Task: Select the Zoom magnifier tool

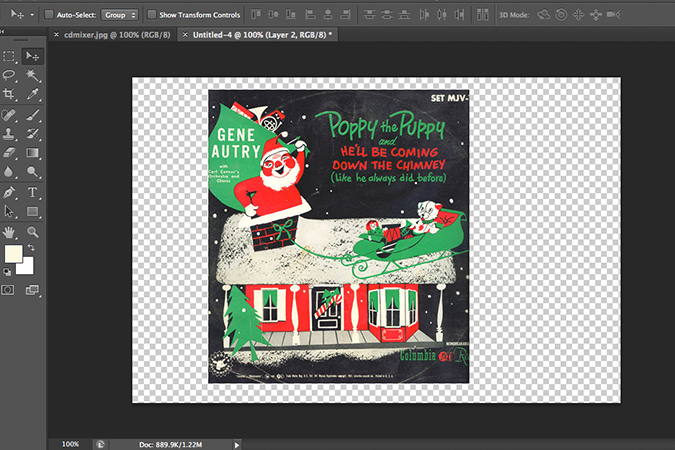Action: tap(33, 232)
